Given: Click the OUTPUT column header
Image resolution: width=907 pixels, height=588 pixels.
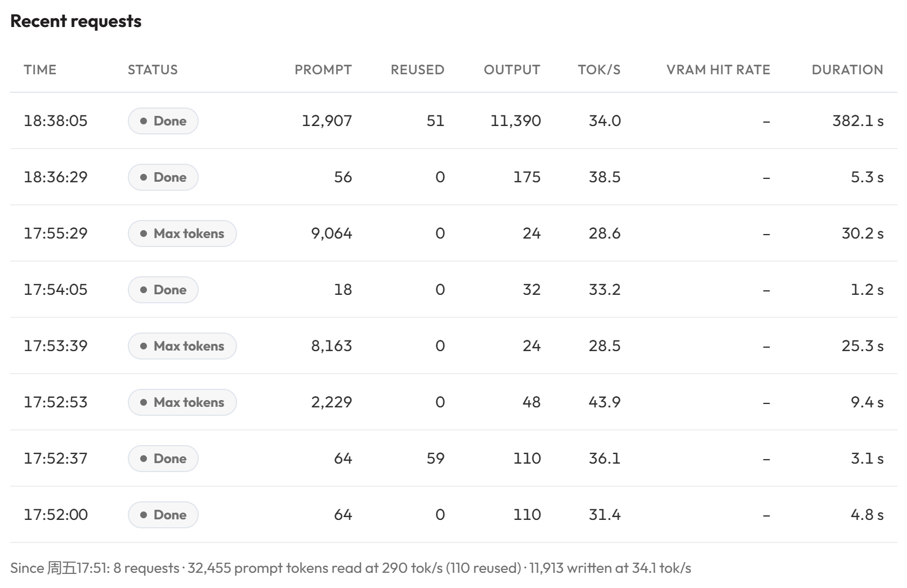Looking at the screenshot, I should tap(512, 70).
